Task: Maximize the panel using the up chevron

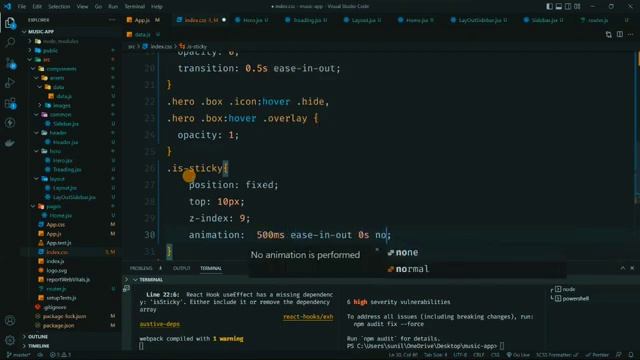Action: [x=622, y=268]
